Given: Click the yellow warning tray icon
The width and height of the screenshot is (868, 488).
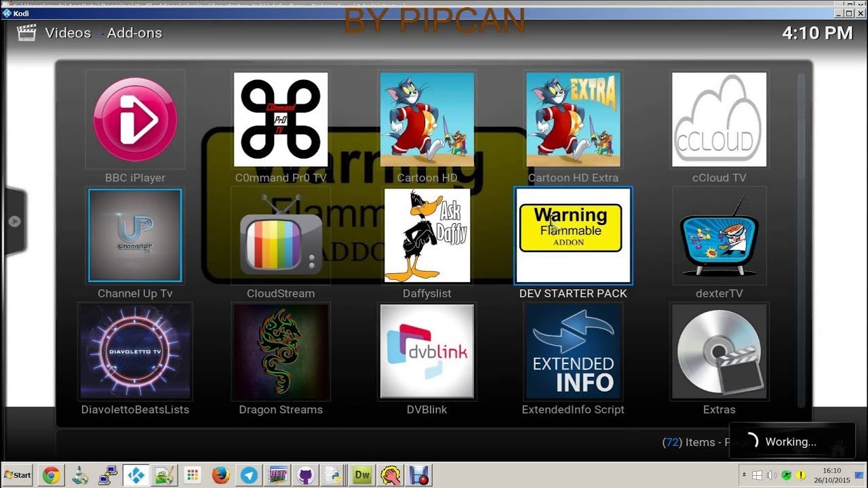Looking at the screenshot, I should click(801, 475).
